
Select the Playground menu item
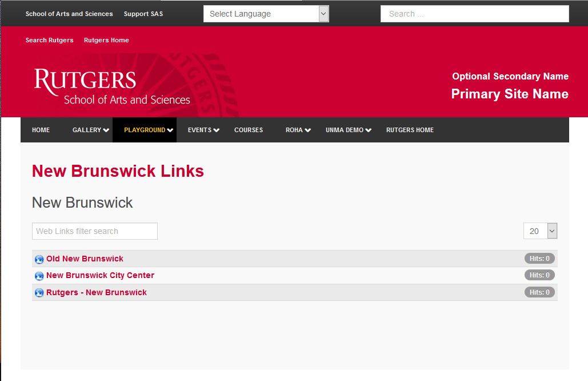click(145, 130)
